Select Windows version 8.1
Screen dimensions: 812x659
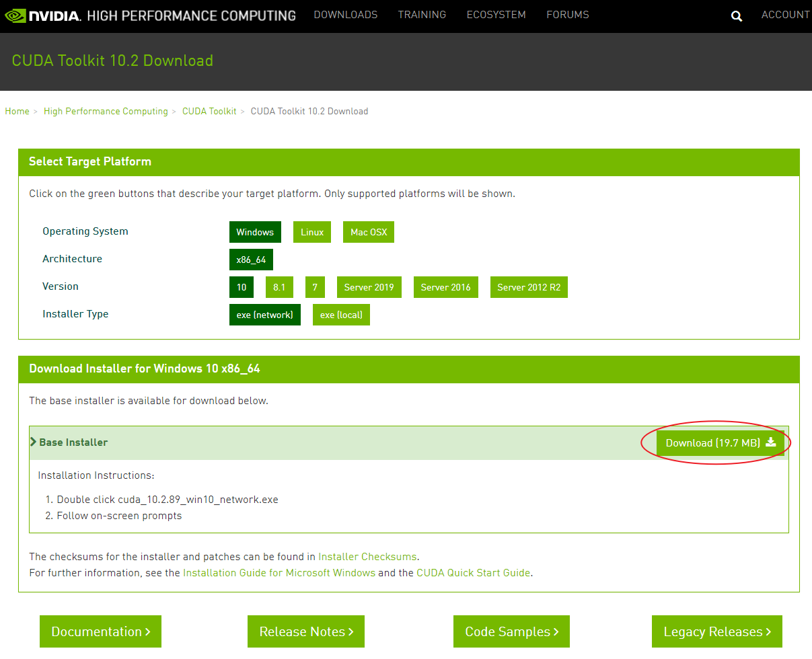pos(279,287)
